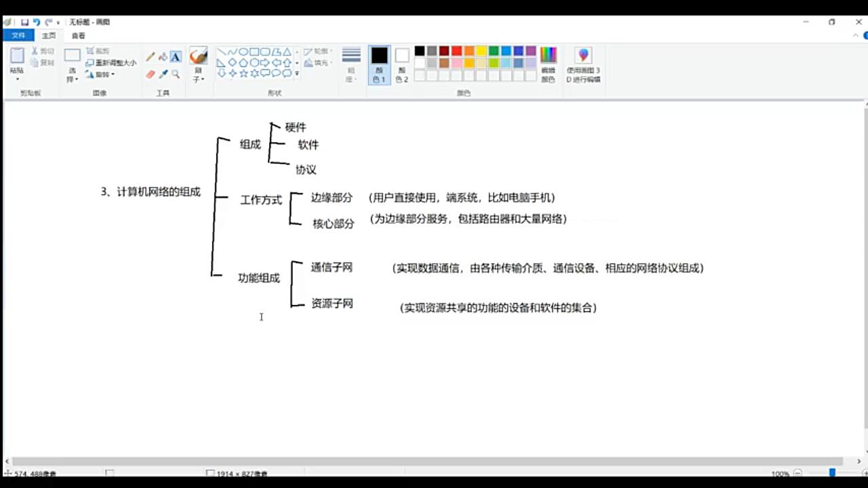Screen dimensions: 868x488
Task: Click the Paste clipboard icon
Action: coord(17,56)
